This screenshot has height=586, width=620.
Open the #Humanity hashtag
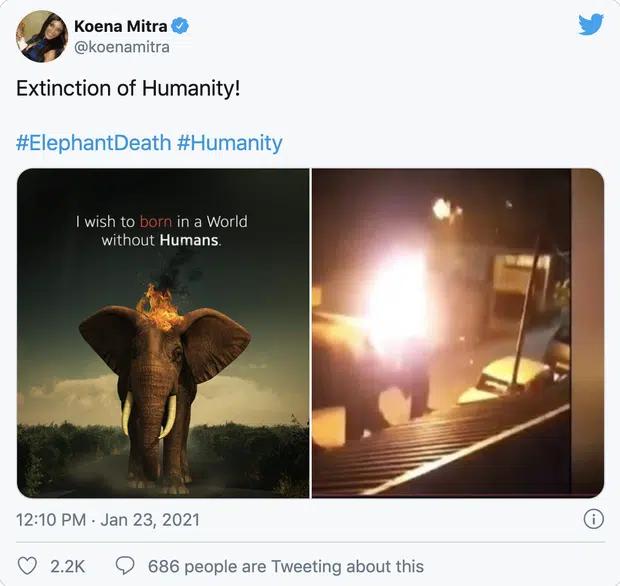coord(229,143)
